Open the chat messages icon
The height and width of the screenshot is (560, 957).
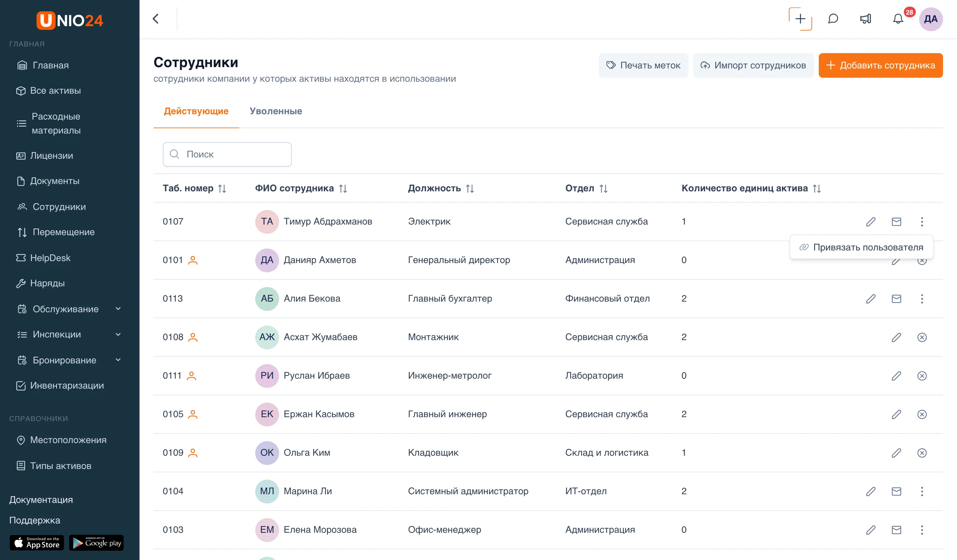click(x=833, y=19)
